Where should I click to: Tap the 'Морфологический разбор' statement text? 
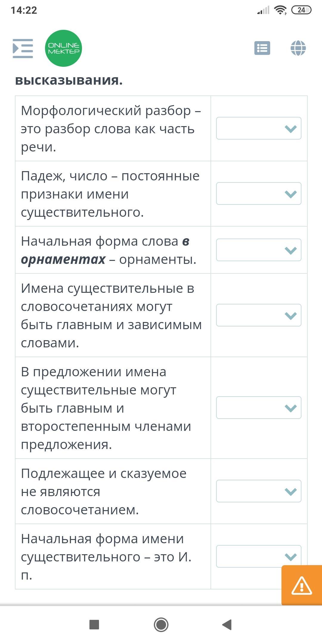pyautogui.click(x=111, y=129)
